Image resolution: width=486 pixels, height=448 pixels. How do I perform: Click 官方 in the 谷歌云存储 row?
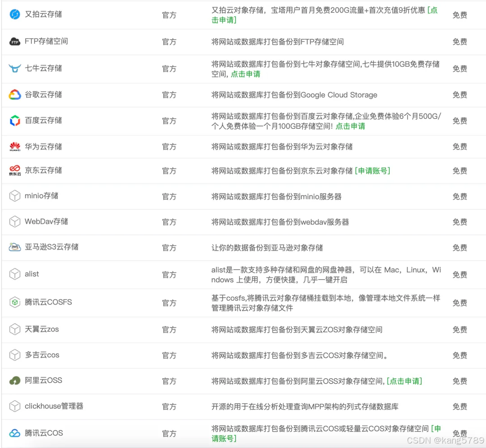point(169,95)
